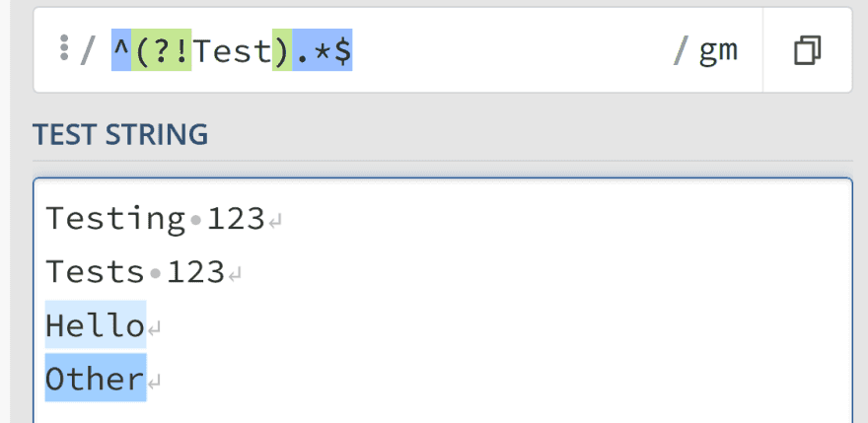Click the highlighted Hello match

click(96, 325)
